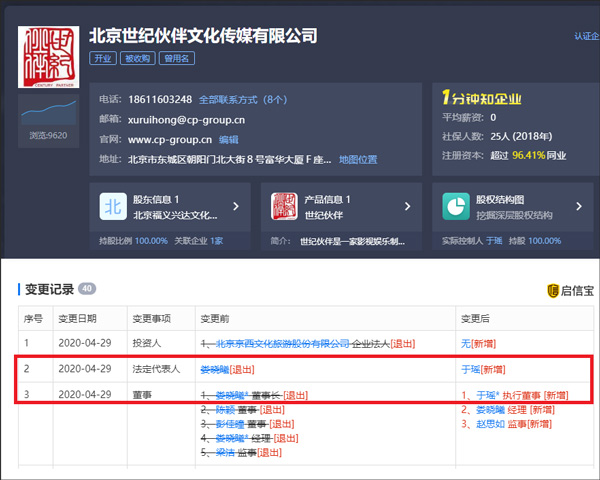The height and width of the screenshot is (480, 600).
Task: Click struck-through 娄晓曦* 董事长 entry
Action: pyautogui.click(x=254, y=395)
